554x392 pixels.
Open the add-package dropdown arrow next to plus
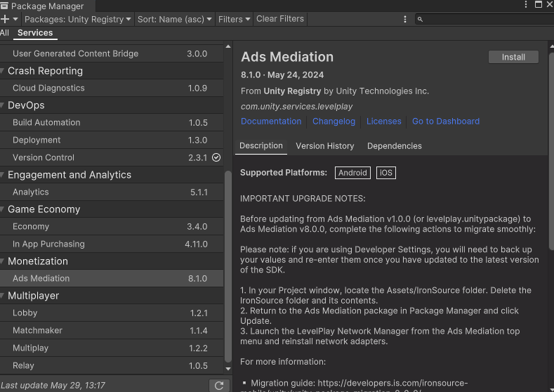click(15, 19)
